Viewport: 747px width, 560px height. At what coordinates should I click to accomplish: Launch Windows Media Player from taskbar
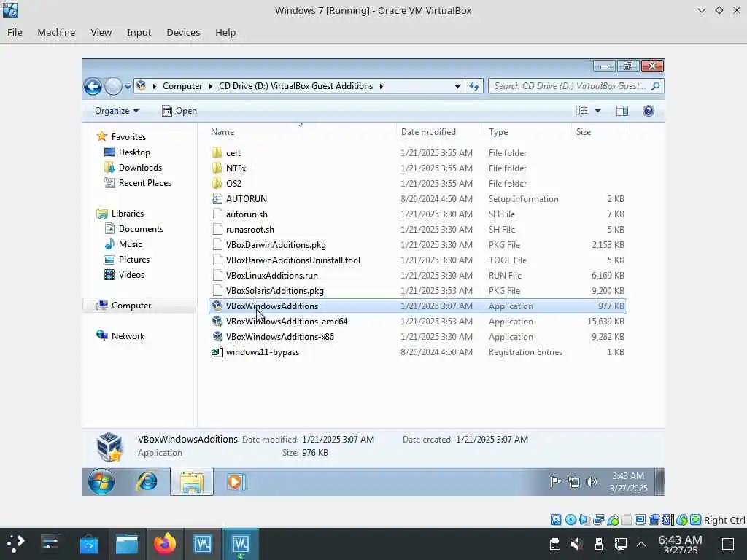point(235,482)
